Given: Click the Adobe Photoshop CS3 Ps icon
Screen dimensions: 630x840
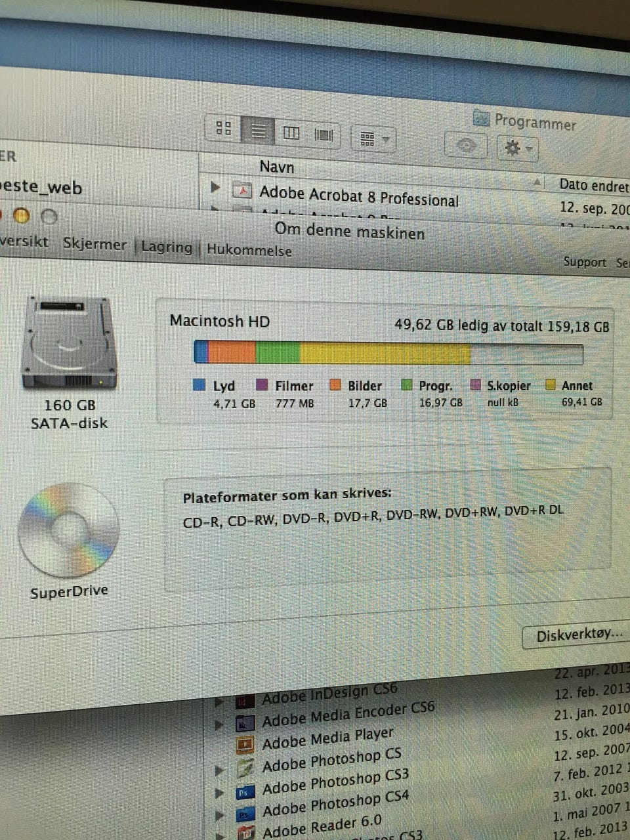Looking at the screenshot, I should (x=245, y=792).
